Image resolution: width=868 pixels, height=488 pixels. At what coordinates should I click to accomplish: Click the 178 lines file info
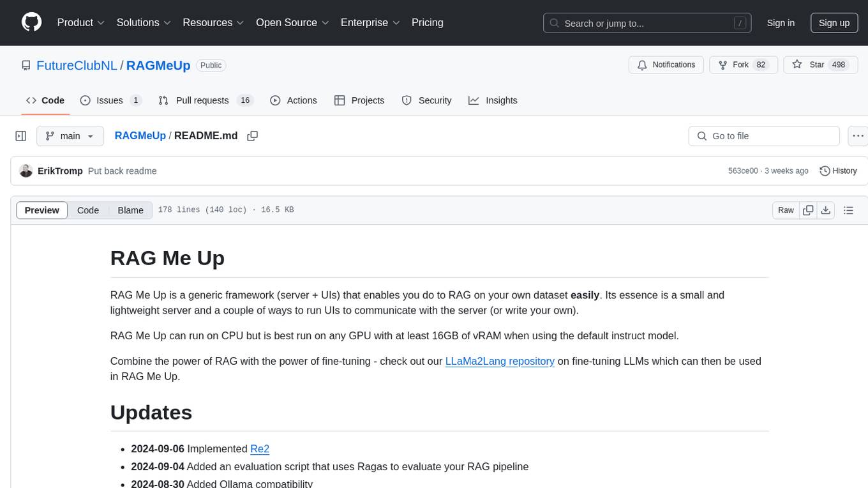(226, 210)
